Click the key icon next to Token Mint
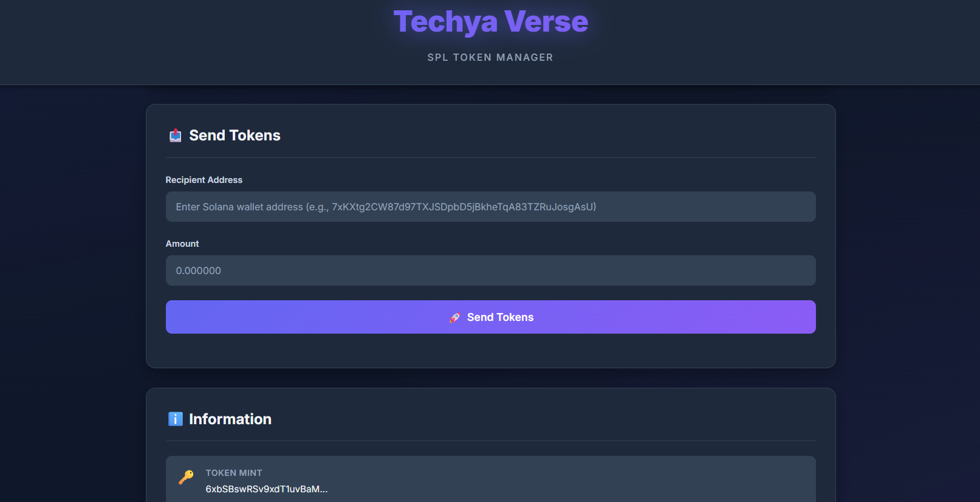This screenshot has height=502, width=980. (x=186, y=477)
